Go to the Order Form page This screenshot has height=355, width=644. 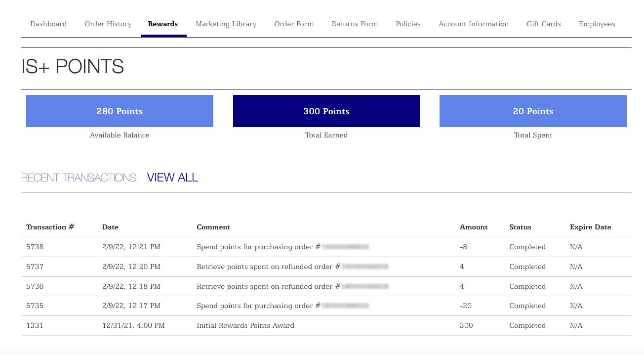click(294, 24)
